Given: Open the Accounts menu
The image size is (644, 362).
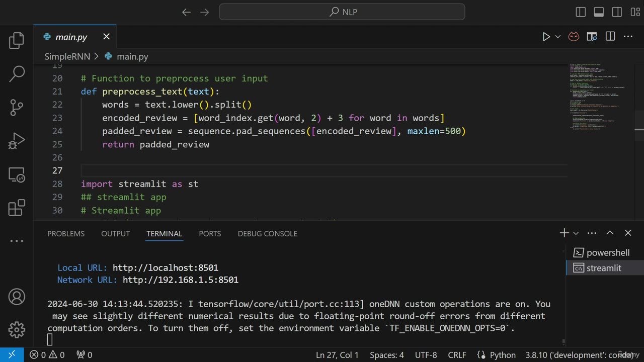Looking at the screenshot, I should point(17,297).
